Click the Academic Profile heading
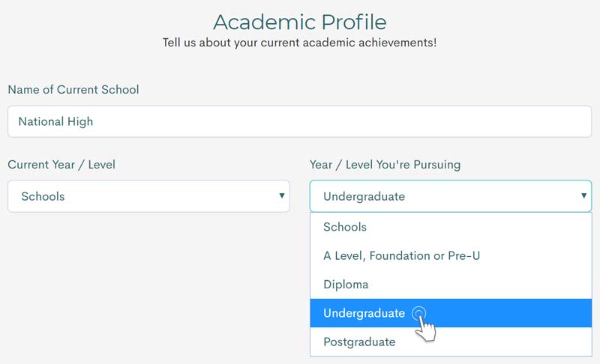 click(x=299, y=22)
